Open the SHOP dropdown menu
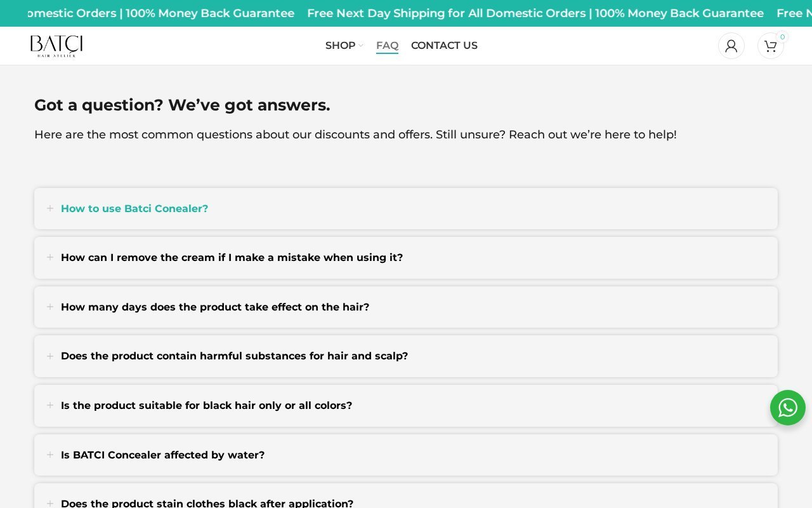 pyautogui.click(x=344, y=46)
